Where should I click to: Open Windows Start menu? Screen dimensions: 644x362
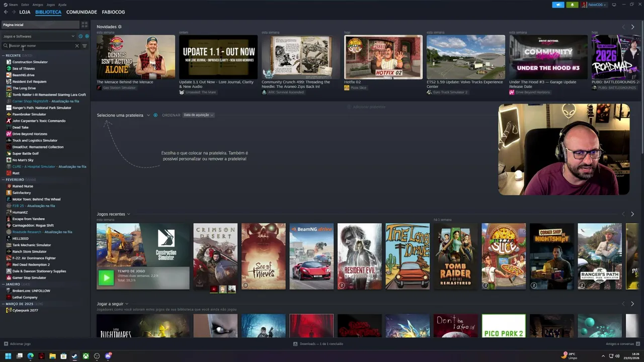pos(8,356)
